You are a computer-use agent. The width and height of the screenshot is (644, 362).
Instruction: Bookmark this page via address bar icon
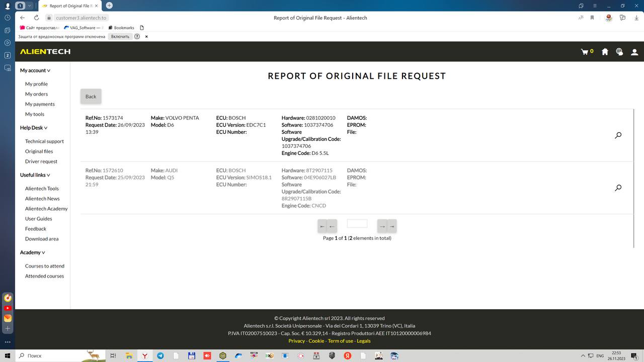(x=592, y=18)
